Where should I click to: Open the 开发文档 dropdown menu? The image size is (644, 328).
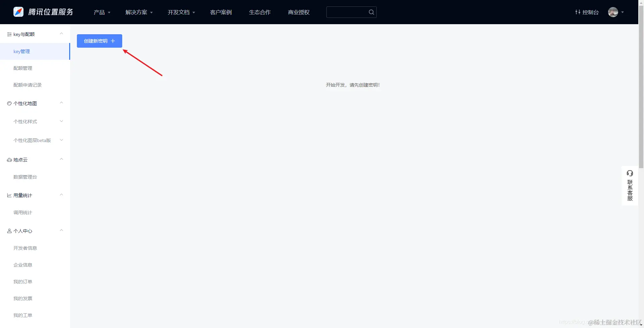[x=181, y=12]
